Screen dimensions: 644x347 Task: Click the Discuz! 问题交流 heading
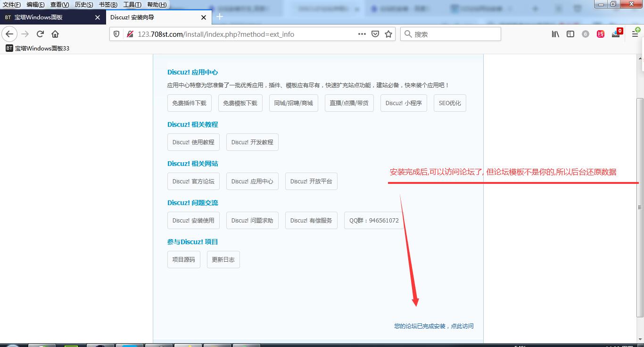(192, 203)
